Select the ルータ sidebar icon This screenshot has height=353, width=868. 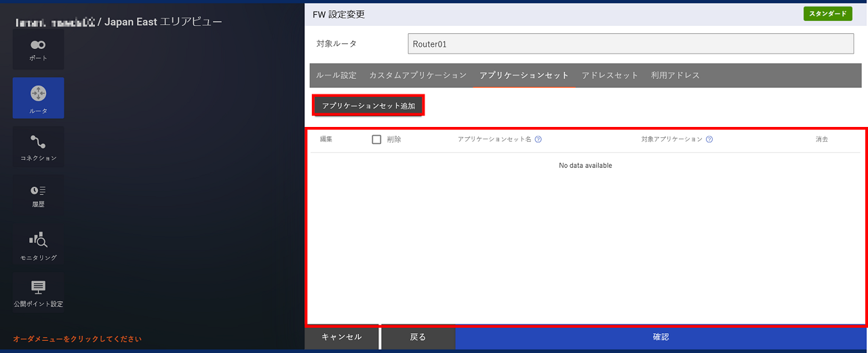point(39,98)
